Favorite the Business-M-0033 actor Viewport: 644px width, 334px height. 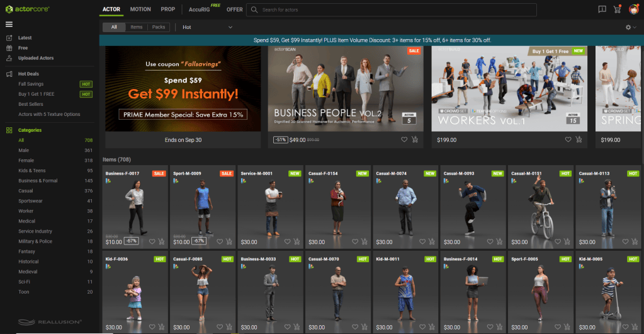287,327
